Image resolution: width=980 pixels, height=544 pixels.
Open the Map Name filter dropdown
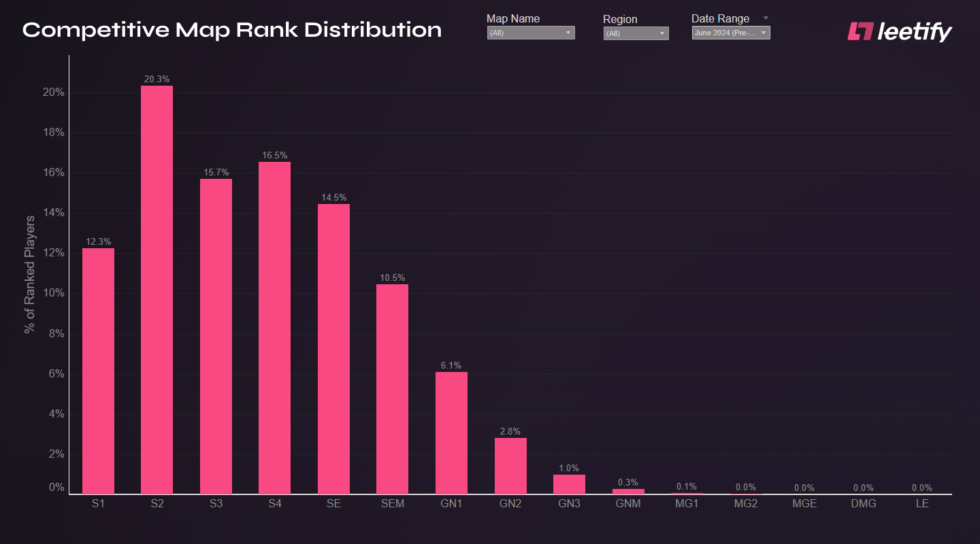(531, 33)
